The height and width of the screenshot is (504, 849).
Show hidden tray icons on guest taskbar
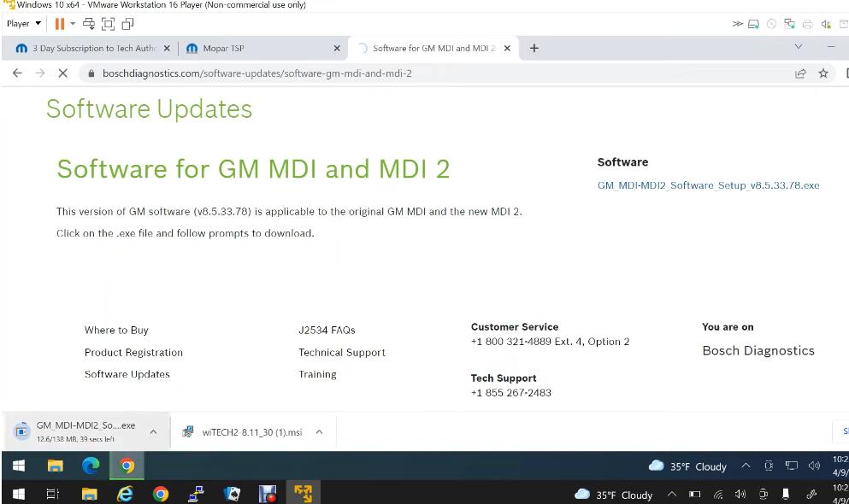746,466
